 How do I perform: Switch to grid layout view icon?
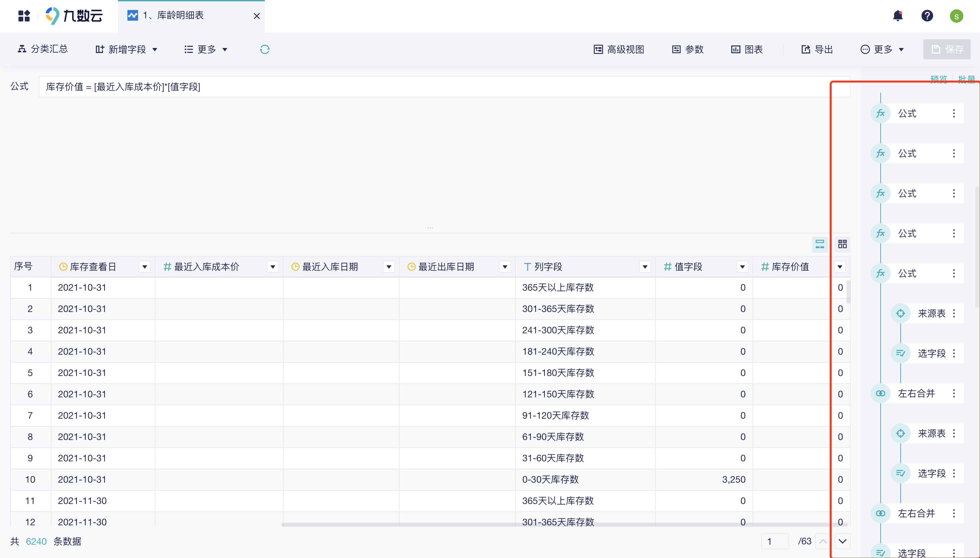[x=842, y=244]
